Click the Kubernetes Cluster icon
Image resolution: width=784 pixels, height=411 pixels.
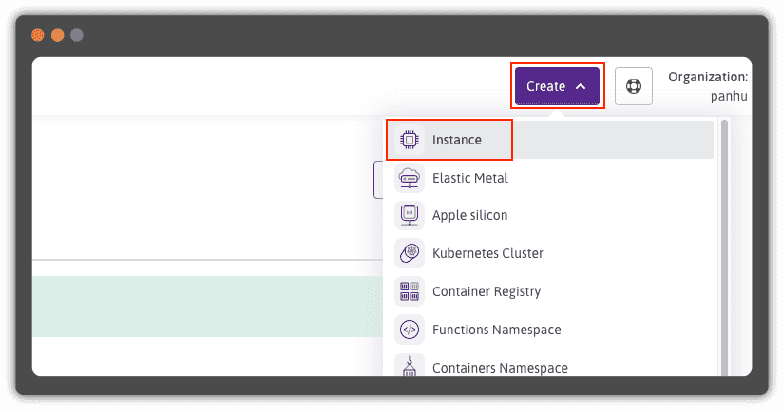[409, 253]
